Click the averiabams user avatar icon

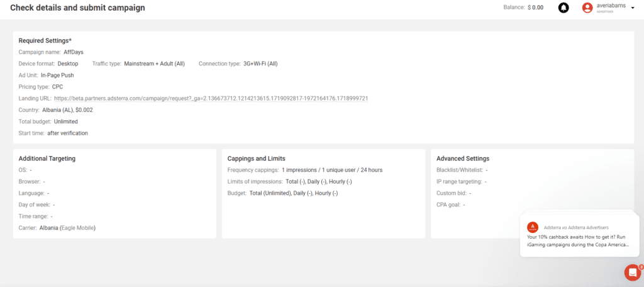[x=587, y=8]
